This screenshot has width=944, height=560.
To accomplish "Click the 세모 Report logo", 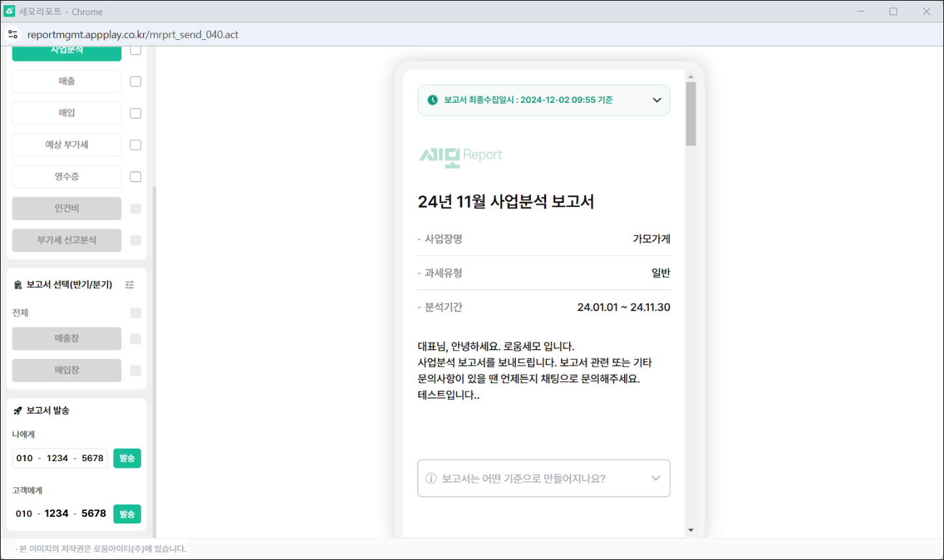I will pyautogui.click(x=460, y=156).
